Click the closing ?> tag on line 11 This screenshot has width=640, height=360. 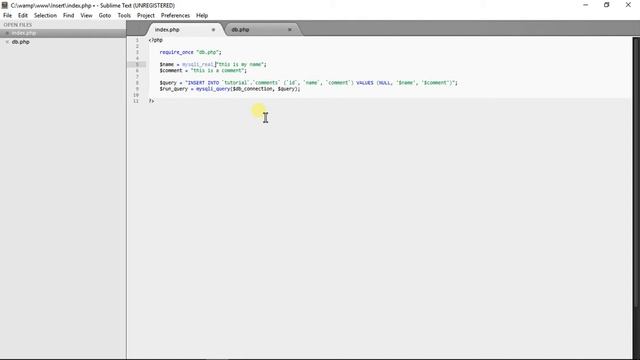pyautogui.click(x=151, y=101)
